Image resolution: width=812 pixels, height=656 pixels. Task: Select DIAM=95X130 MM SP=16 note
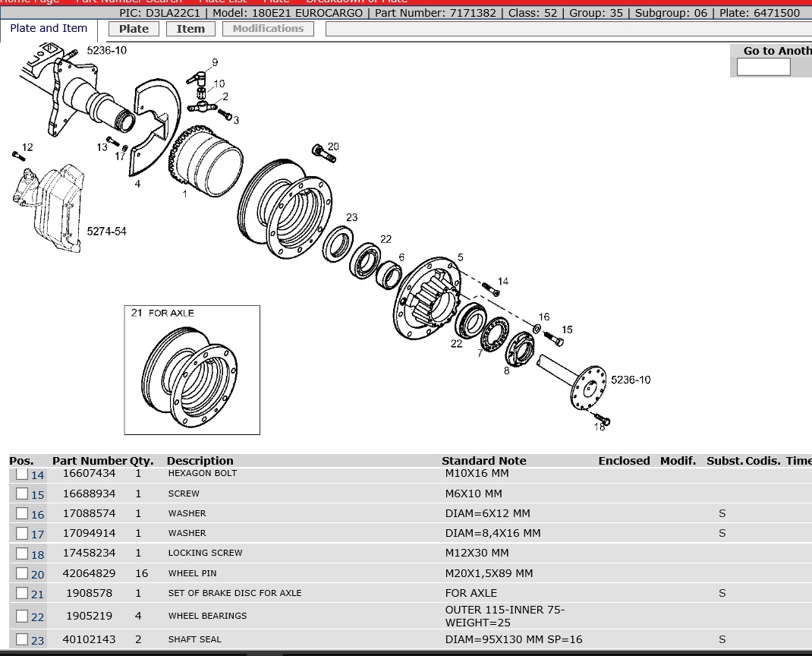(514, 639)
